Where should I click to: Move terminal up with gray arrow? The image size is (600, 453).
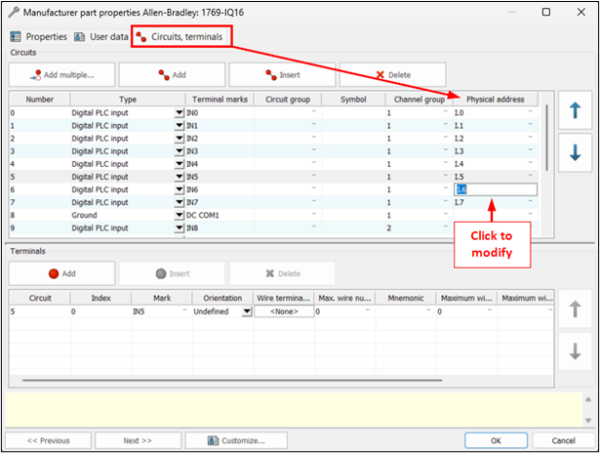tap(575, 309)
